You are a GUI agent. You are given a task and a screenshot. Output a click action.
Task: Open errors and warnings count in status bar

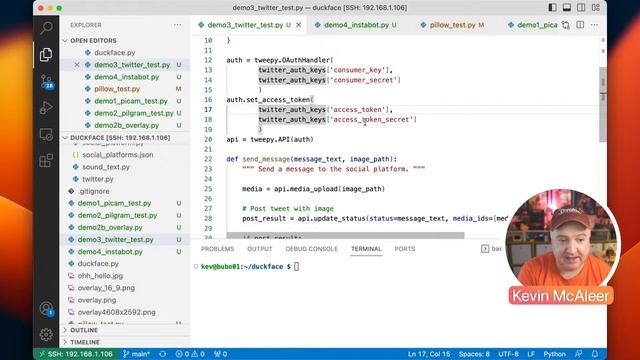click(190, 354)
